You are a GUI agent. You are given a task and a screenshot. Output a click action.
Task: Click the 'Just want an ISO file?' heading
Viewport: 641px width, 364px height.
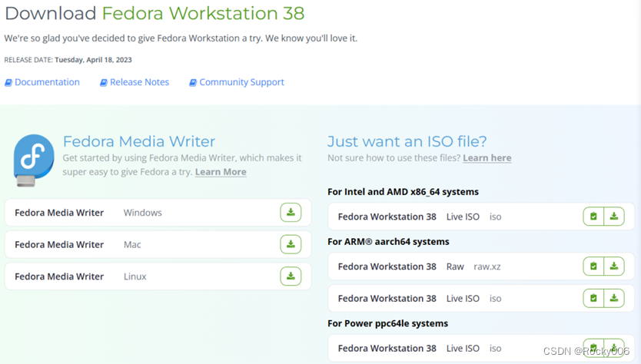(407, 141)
